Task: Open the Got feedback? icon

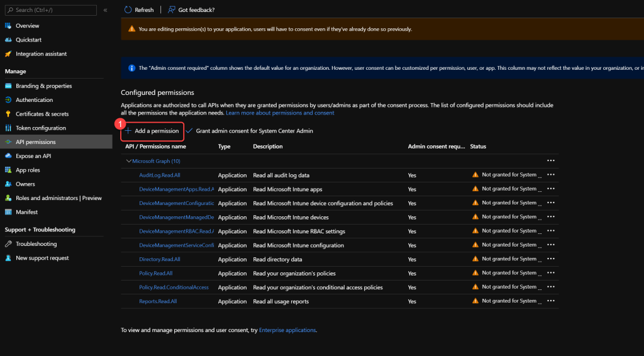Action: tap(172, 10)
